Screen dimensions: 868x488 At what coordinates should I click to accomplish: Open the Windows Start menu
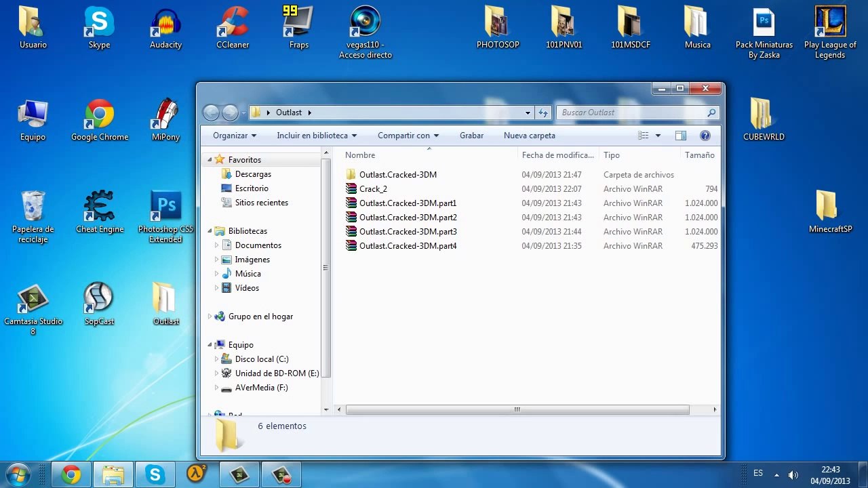(x=18, y=474)
